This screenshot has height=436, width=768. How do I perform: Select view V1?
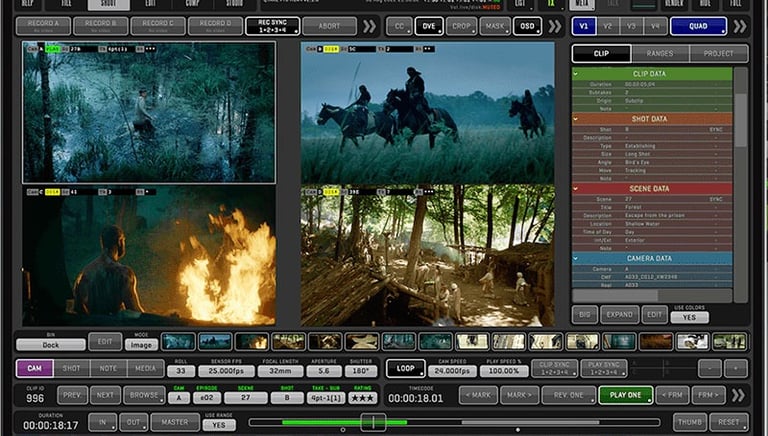tap(584, 26)
